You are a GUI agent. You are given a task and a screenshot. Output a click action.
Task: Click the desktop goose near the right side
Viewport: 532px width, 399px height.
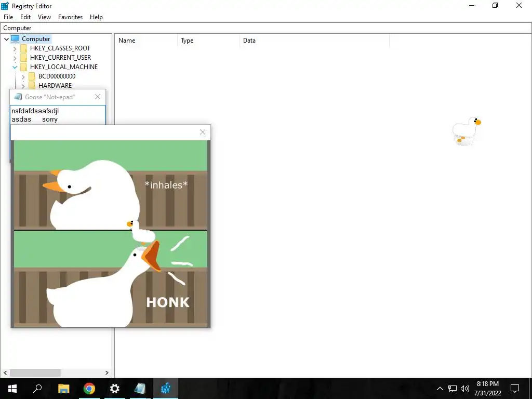tap(467, 131)
